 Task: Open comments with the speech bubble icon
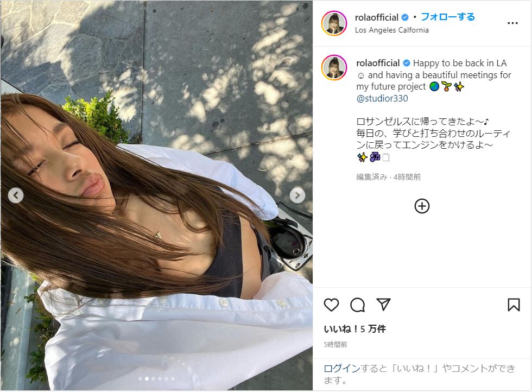357,305
